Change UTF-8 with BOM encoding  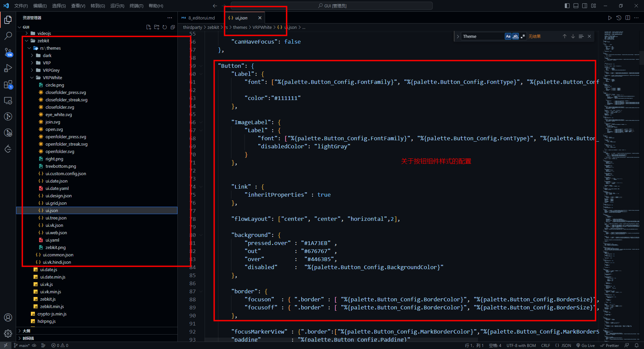pyautogui.click(x=521, y=345)
